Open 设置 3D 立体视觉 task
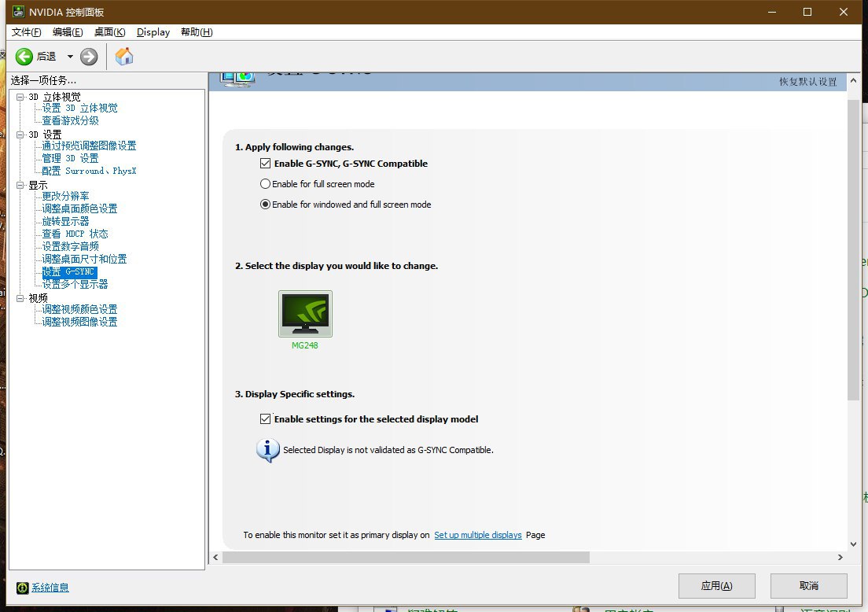 click(x=79, y=108)
